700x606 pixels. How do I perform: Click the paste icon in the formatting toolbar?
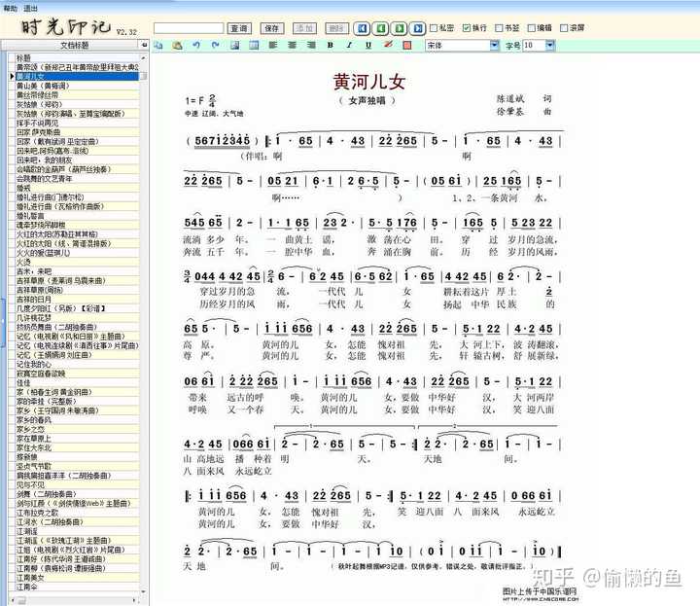[177, 45]
